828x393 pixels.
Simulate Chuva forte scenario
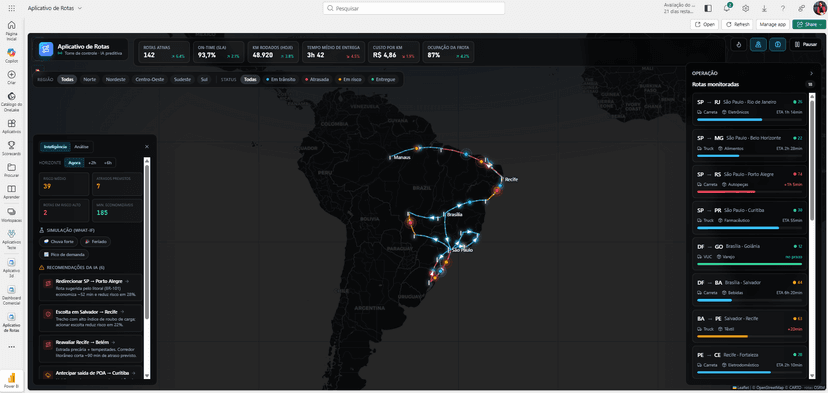tap(59, 241)
